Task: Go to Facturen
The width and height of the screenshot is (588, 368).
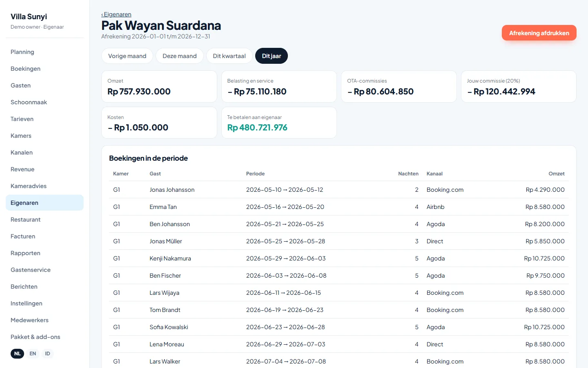Action: coord(45,236)
